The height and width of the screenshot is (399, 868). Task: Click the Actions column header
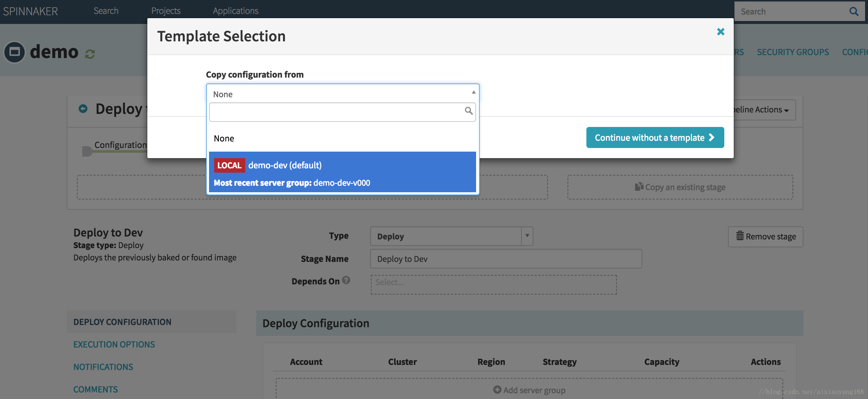(x=766, y=362)
